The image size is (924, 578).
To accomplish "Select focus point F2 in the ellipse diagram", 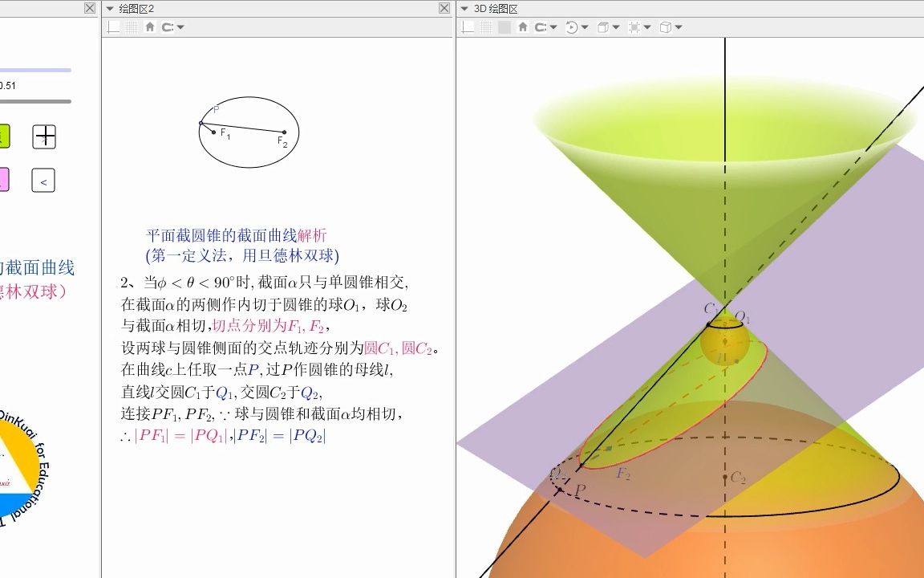I will point(285,132).
